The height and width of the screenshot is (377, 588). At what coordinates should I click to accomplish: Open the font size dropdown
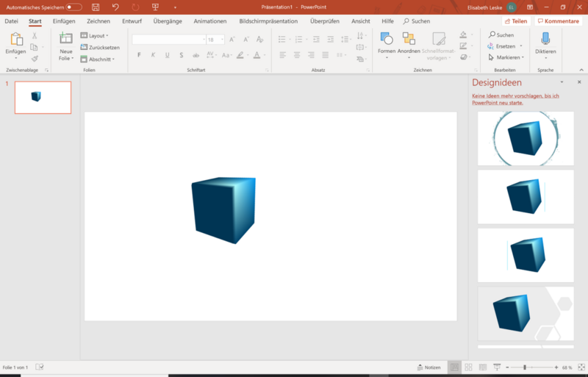click(x=221, y=40)
